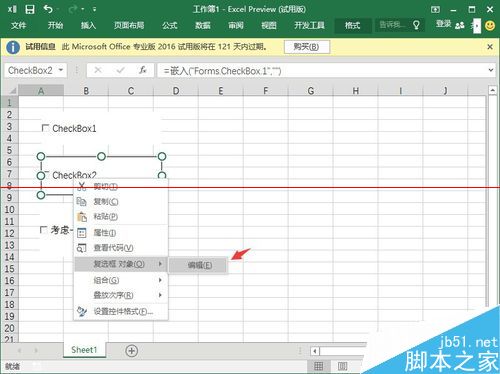Viewport: 500px width, 374px height.
Task: Click the horizontal scrollbar left arrow
Action: 315,351
